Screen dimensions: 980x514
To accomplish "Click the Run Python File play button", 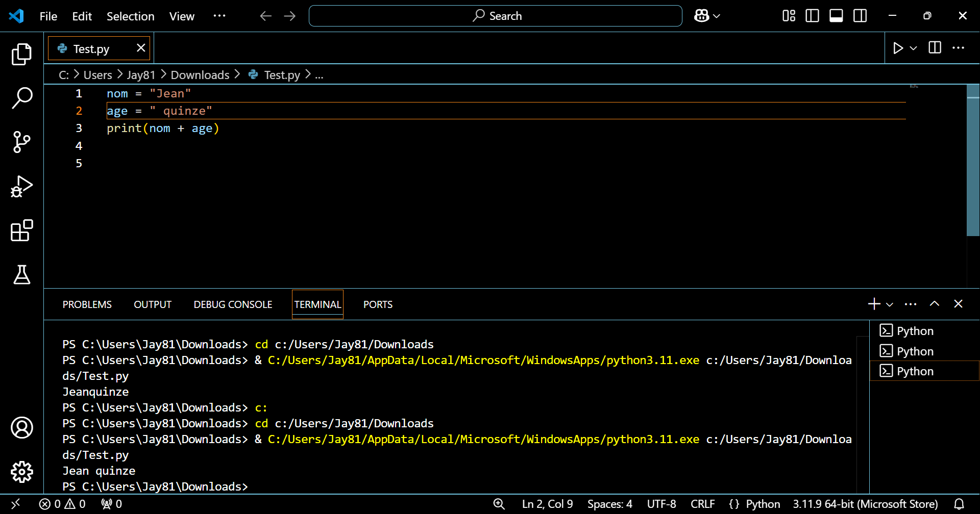I will click(898, 48).
